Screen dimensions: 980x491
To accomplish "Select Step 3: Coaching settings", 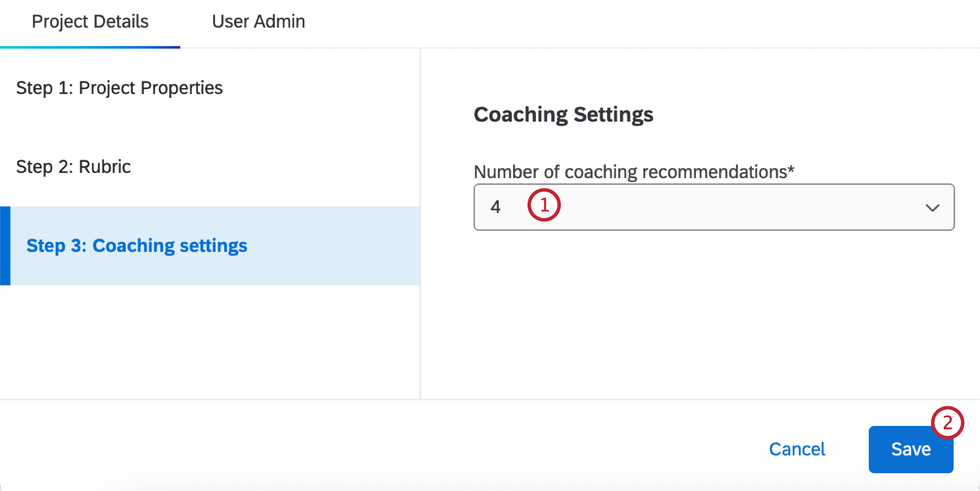I will 137,246.
